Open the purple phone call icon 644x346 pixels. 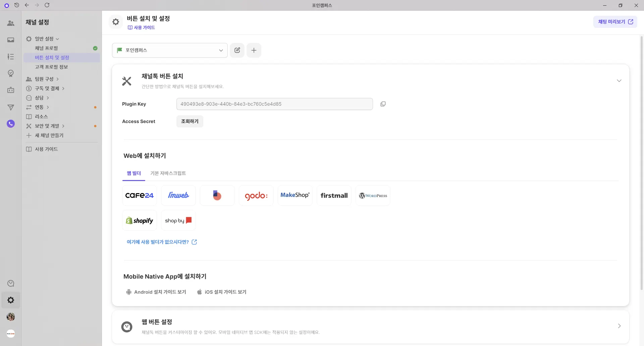pyautogui.click(x=11, y=124)
